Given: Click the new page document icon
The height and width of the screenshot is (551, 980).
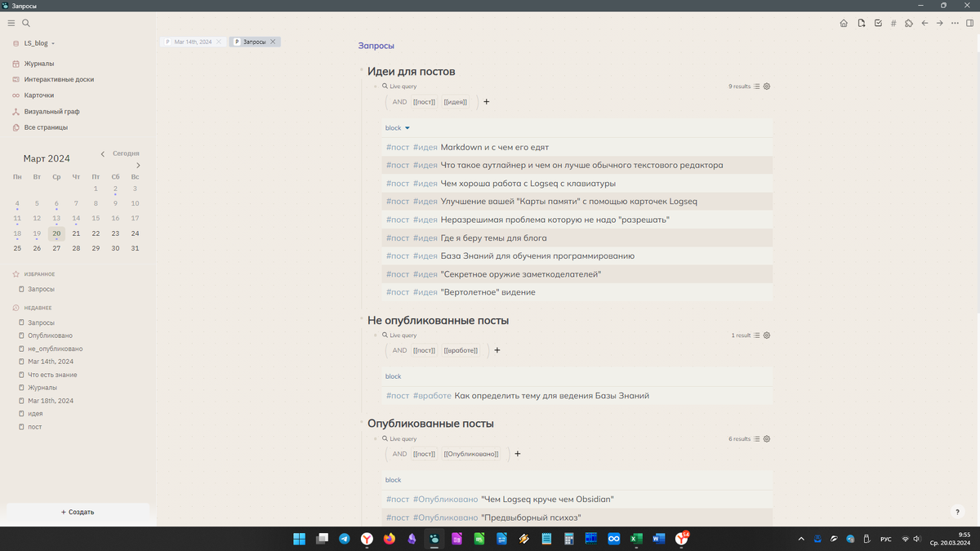Looking at the screenshot, I should click(861, 24).
